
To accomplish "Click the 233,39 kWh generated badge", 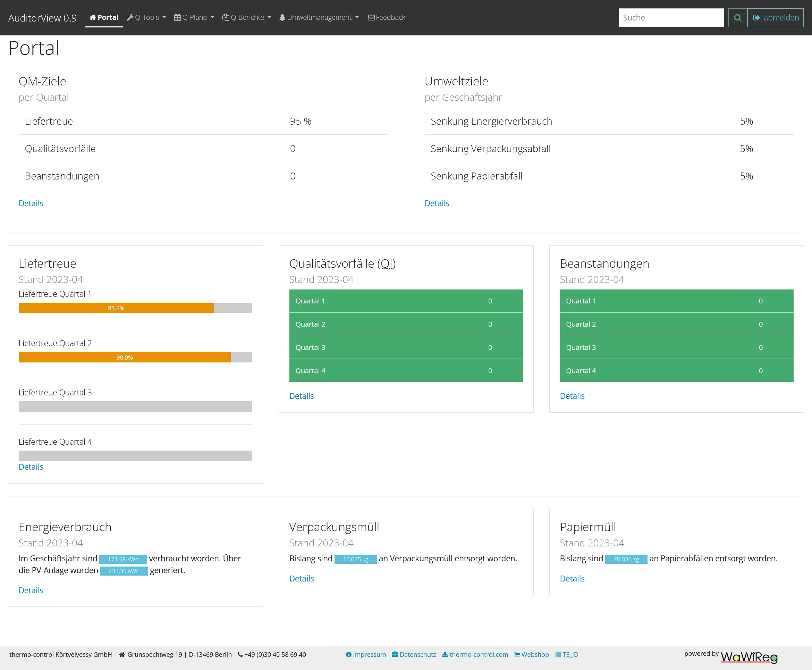I will point(124,571).
